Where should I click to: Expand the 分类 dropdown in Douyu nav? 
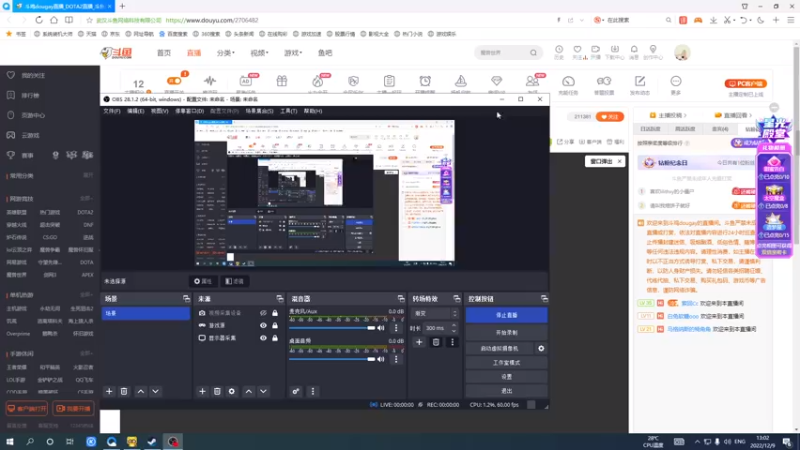coord(226,53)
